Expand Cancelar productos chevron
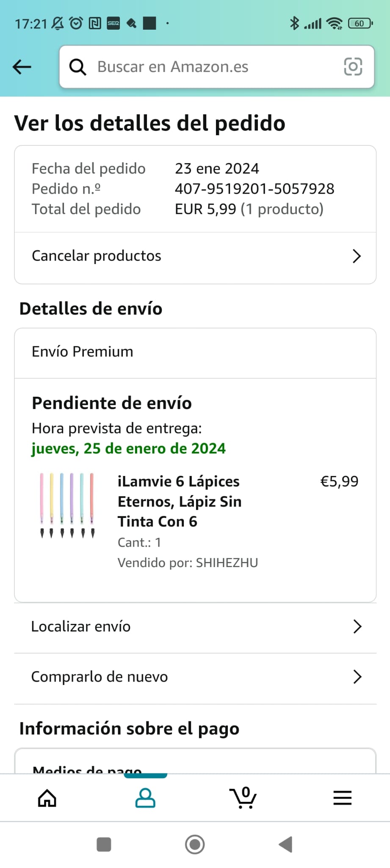Screen dimensions: 390x868 tap(357, 256)
